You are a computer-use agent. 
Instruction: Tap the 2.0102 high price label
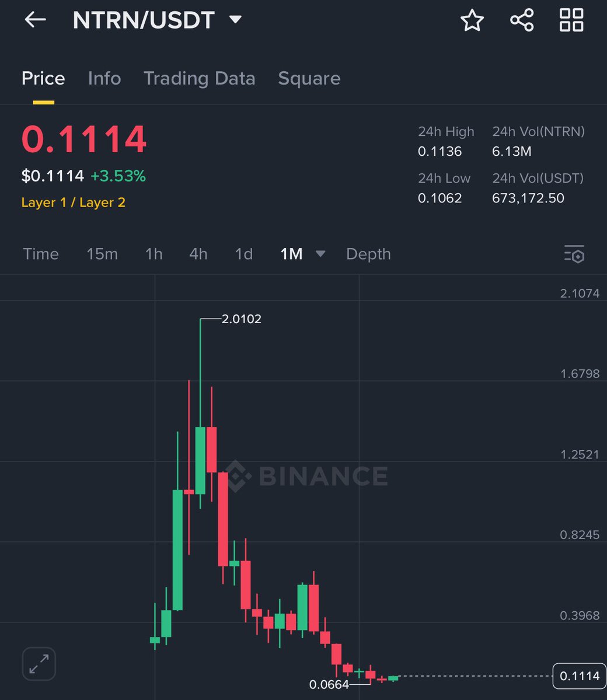(242, 319)
